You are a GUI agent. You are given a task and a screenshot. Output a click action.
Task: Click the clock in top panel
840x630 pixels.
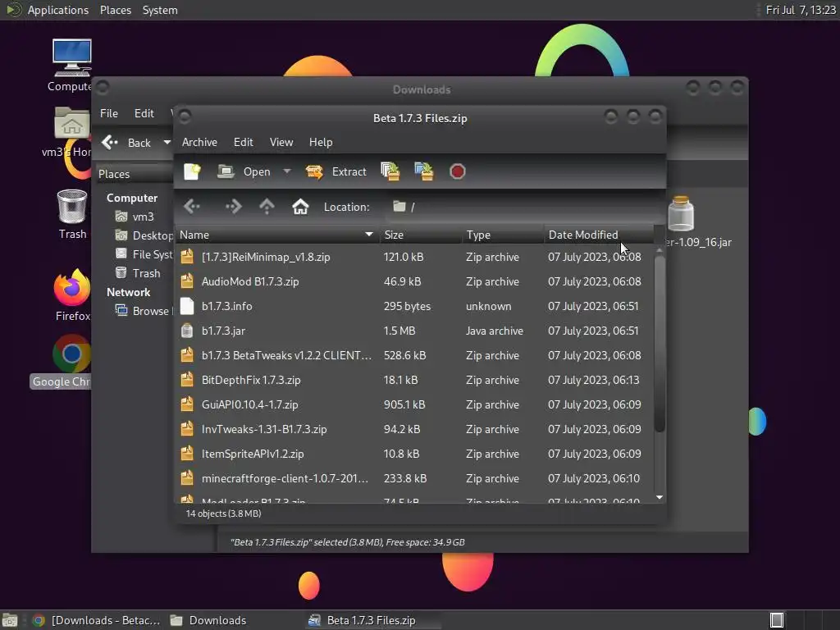(801, 10)
